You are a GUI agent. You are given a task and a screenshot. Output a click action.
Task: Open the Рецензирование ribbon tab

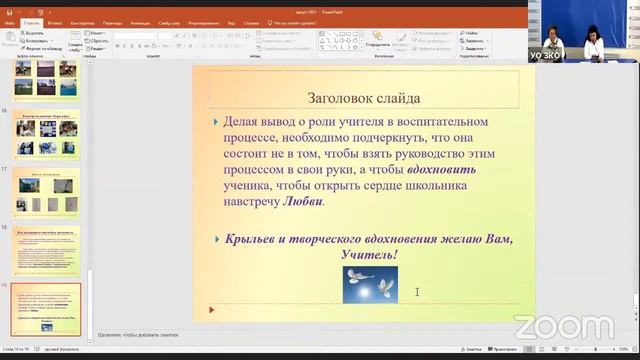pyautogui.click(x=204, y=23)
